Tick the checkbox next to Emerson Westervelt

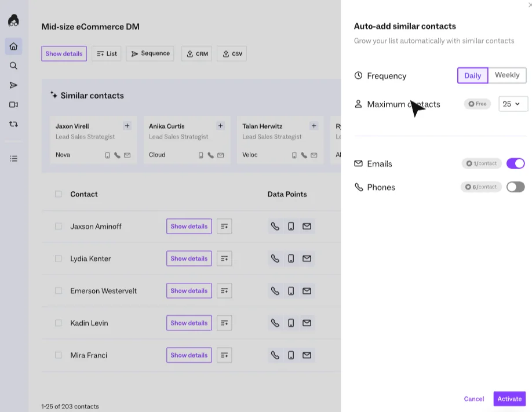(59, 291)
